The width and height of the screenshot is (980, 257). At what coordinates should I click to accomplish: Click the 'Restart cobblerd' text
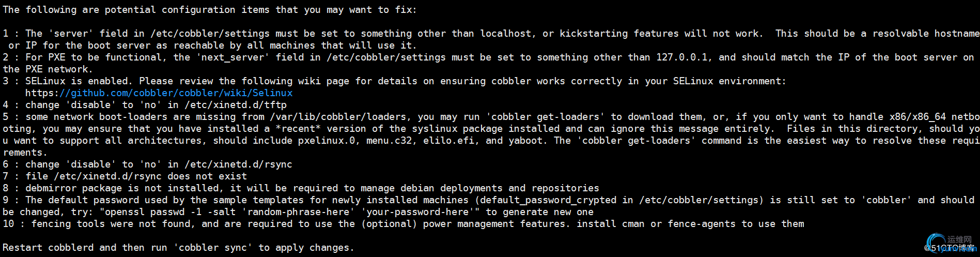[48, 248]
